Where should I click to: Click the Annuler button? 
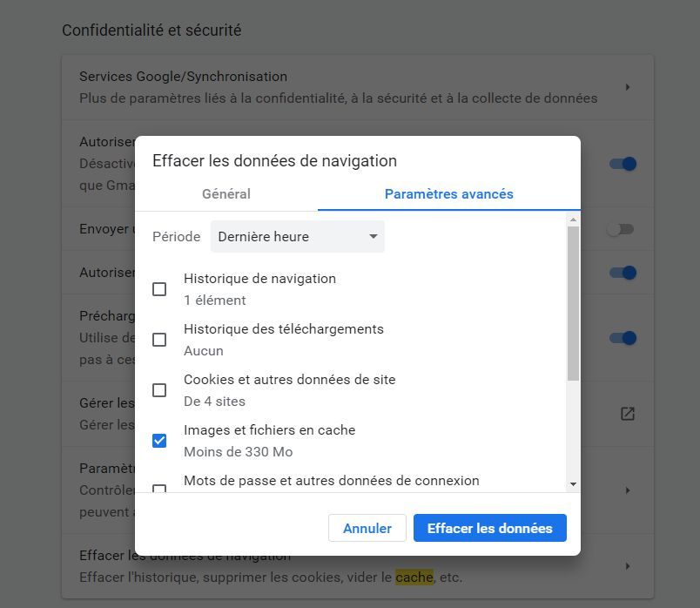click(x=367, y=528)
